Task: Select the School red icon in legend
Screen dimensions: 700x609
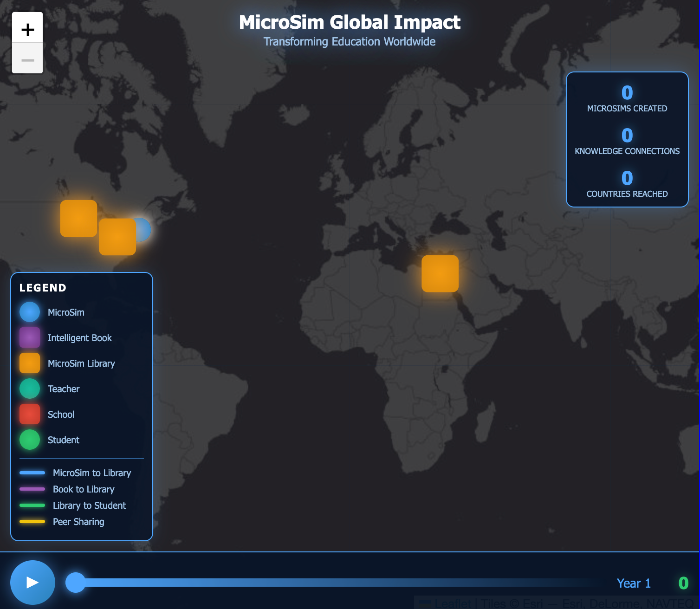Action: 29,414
